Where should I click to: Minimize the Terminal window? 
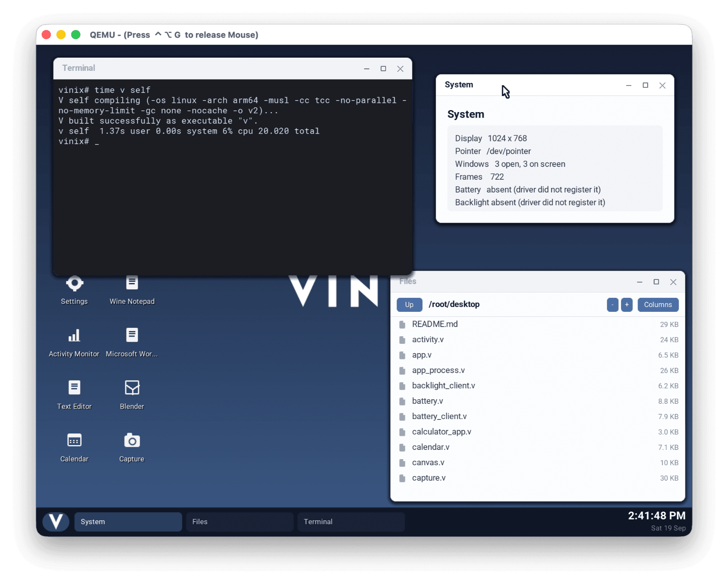tap(366, 69)
